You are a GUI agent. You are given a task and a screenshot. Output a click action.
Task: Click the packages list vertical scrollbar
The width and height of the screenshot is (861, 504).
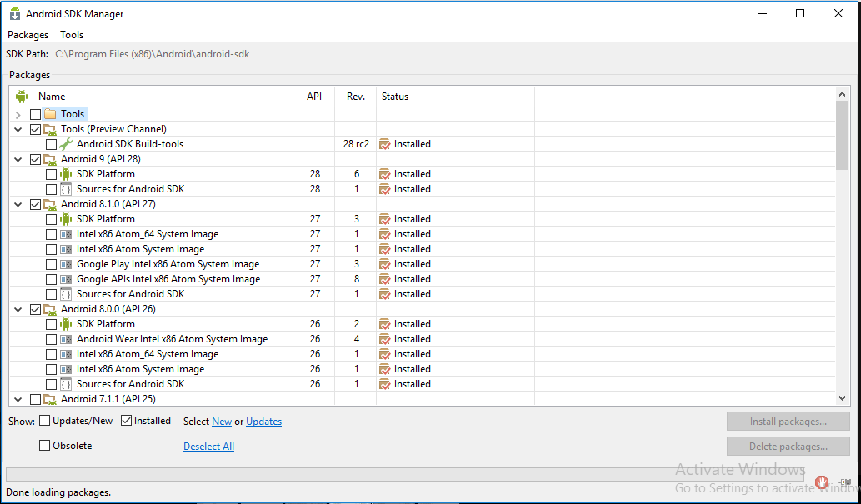(842, 250)
